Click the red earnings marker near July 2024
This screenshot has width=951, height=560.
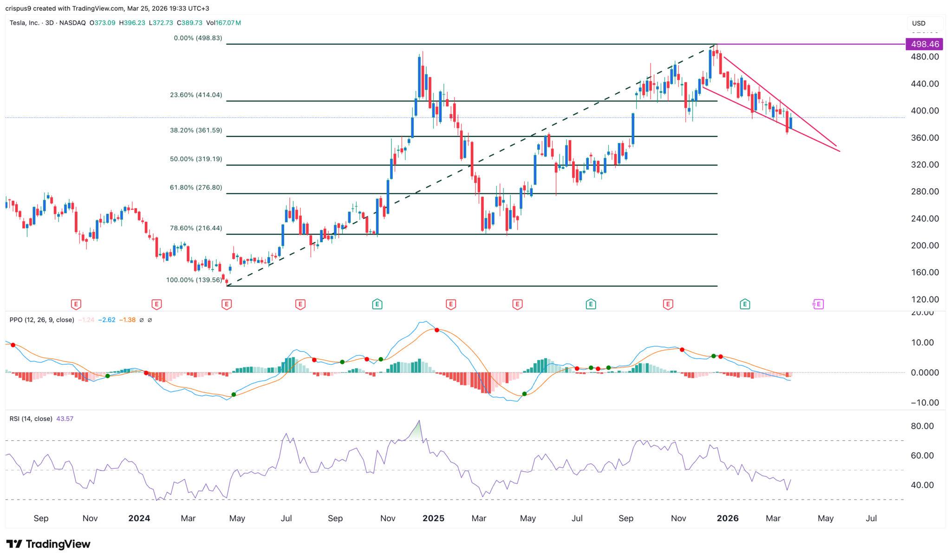pyautogui.click(x=300, y=304)
